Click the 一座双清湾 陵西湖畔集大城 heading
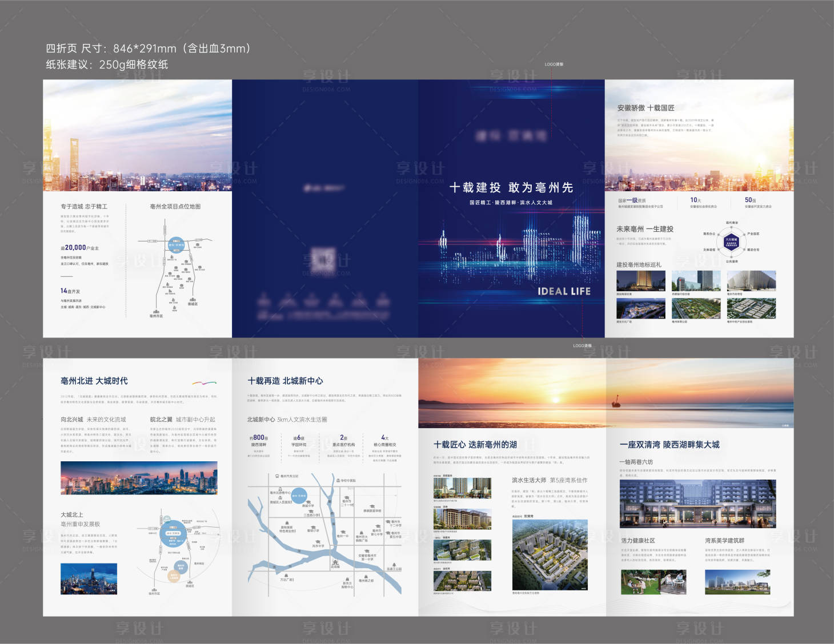 [x=669, y=444]
